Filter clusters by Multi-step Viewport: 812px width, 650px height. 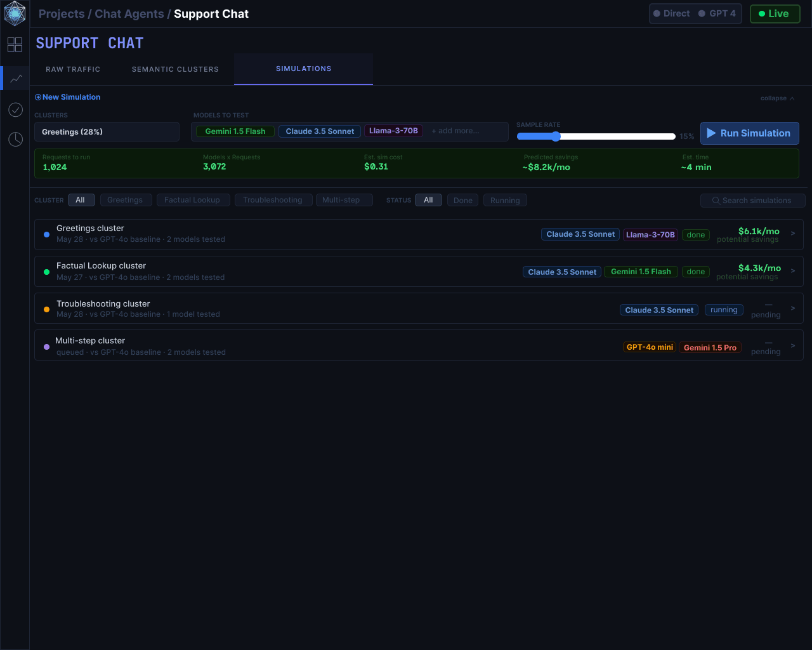pos(343,200)
